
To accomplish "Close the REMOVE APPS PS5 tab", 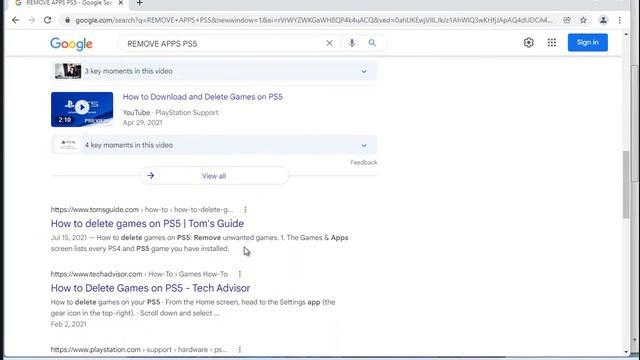I will coord(120,3).
